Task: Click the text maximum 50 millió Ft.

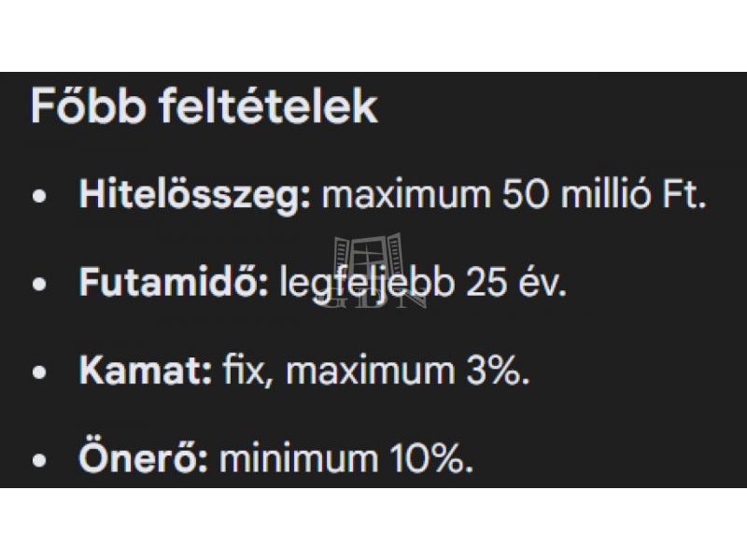Action: pos(514,196)
